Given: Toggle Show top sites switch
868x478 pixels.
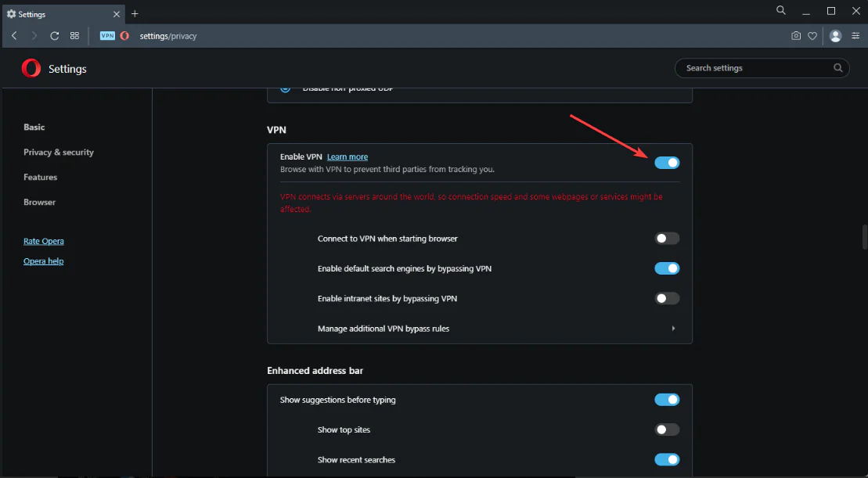Looking at the screenshot, I should point(667,429).
